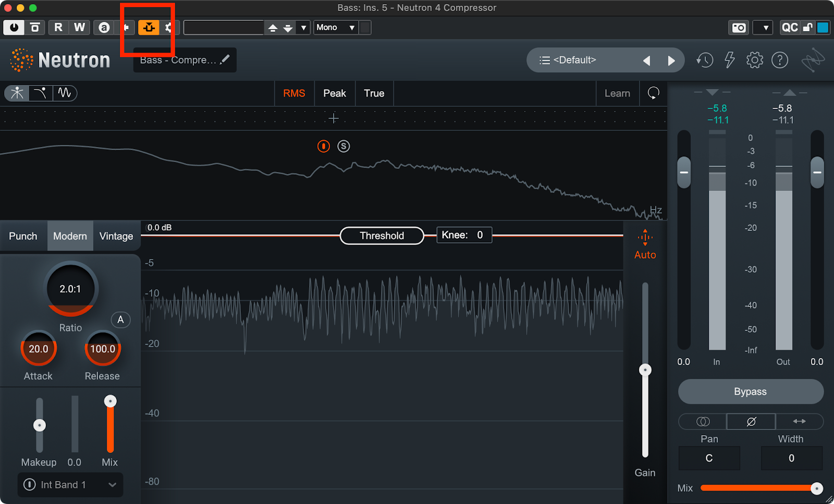Screen dimensions: 834x504
Task: Enable Read automation (R) button
Action: tap(58, 27)
